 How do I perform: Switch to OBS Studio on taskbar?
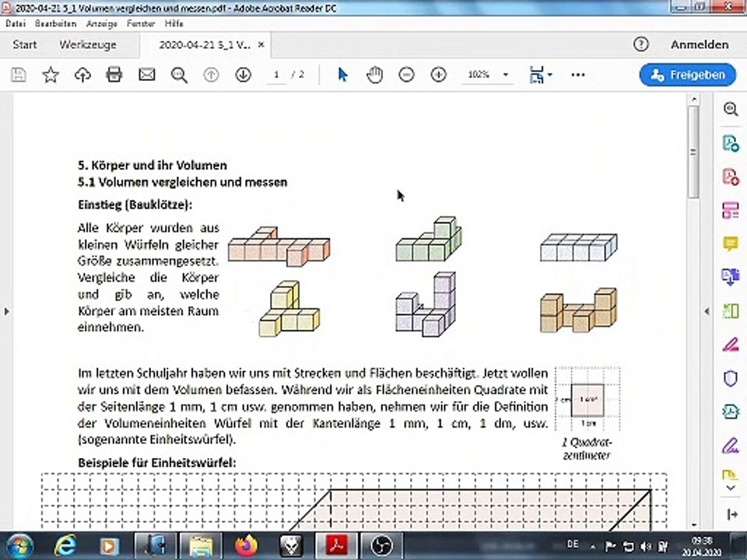click(x=381, y=546)
